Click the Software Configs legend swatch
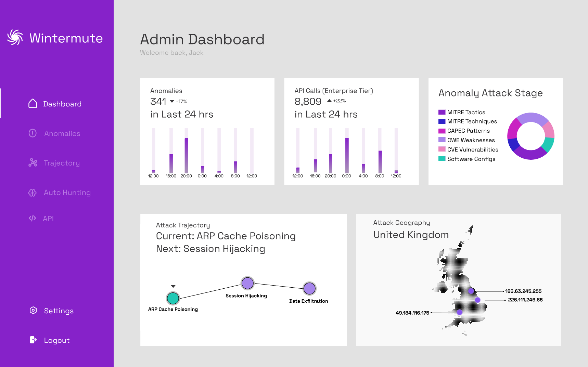The width and height of the screenshot is (588, 367). pyautogui.click(x=442, y=159)
